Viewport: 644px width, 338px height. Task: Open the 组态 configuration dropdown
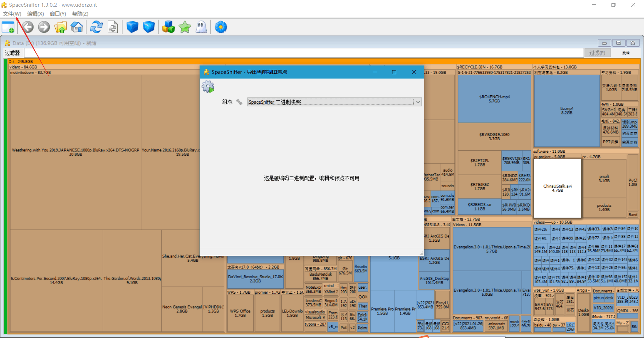[x=418, y=102]
